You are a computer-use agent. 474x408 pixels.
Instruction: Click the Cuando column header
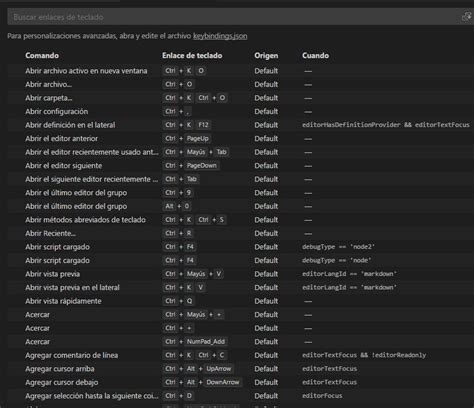pyautogui.click(x=315, y=55)
